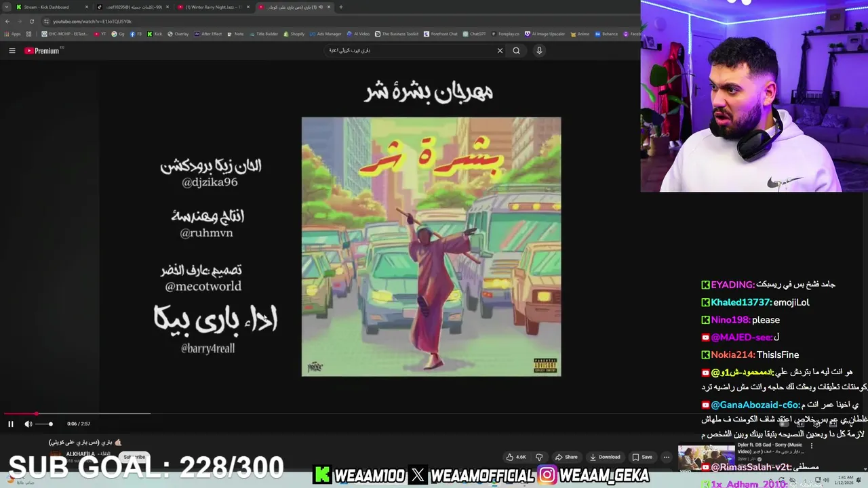Mute the video volume speaker icon
Screen dimensions: 868x488
(x=28, y=424)
